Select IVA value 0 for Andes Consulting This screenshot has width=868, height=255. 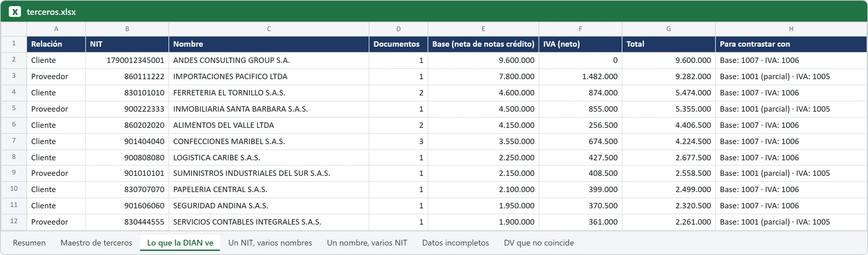(x=580, y=60)
